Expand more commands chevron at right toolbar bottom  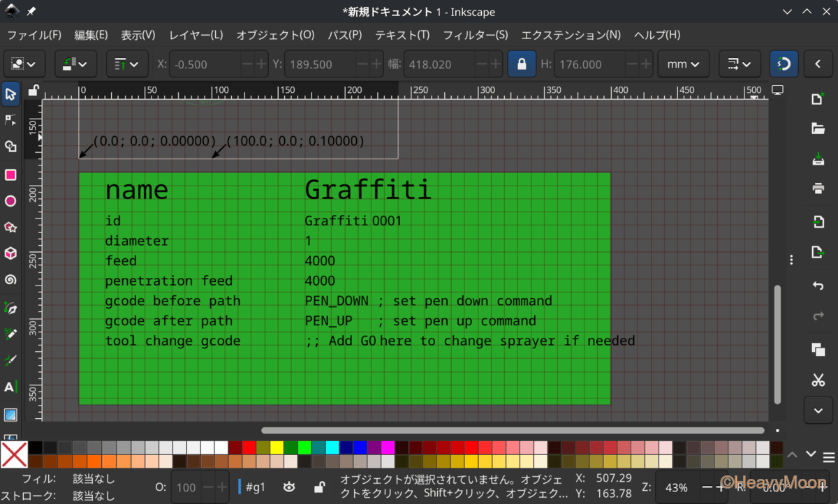[x=818, y=412]
